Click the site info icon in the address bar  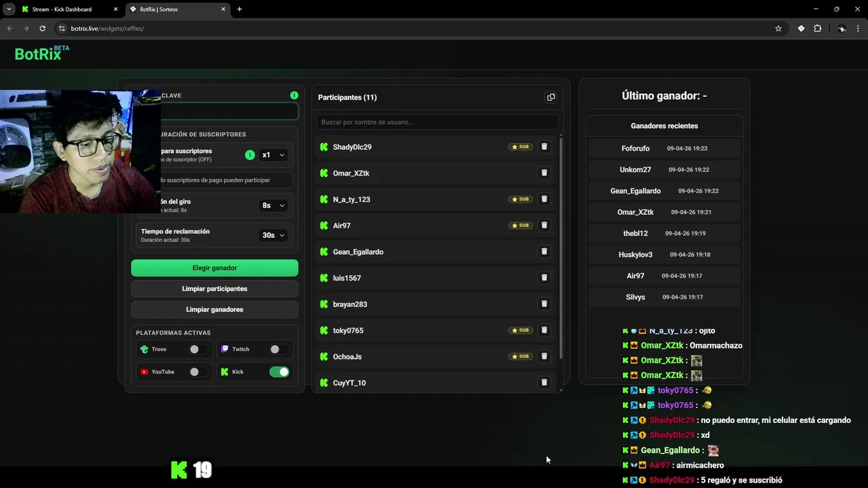pyautogui.click(x=62, y=28)
